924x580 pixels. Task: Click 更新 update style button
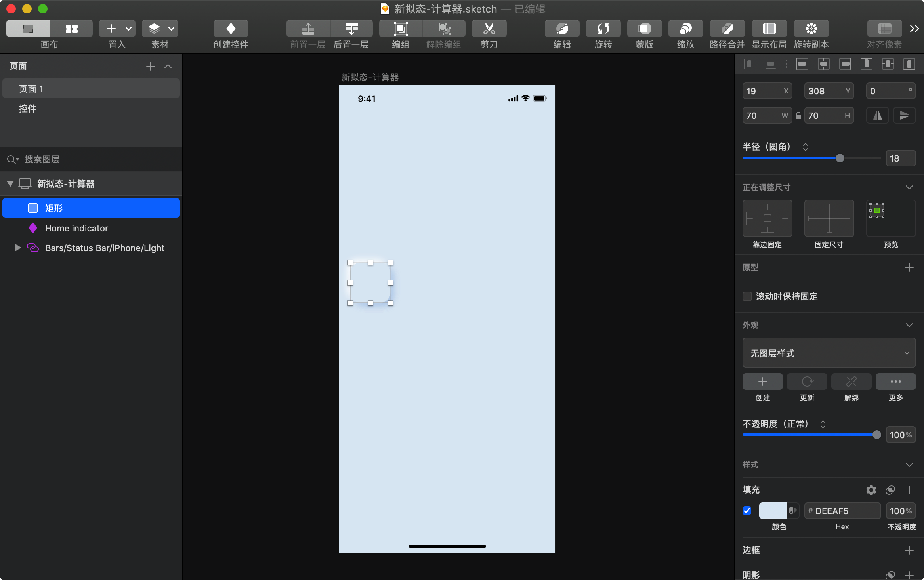click(x=807, y=382)
